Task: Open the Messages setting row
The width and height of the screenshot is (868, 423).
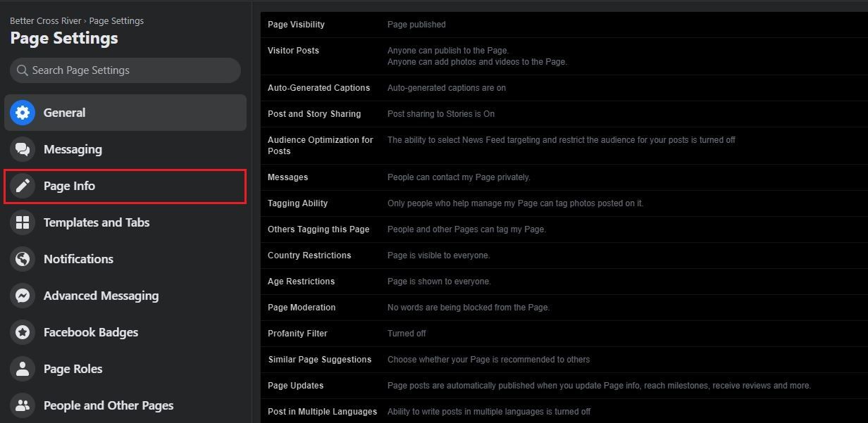Action: coord(564,177)
